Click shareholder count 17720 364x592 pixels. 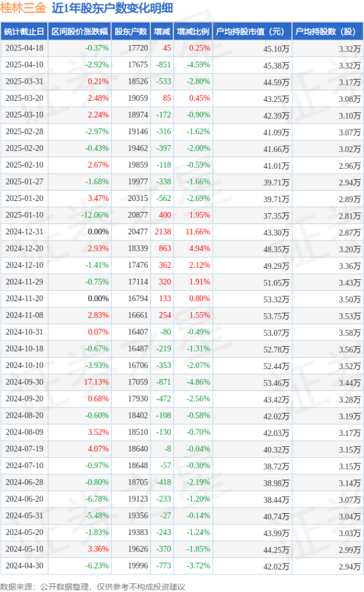pyautogui.click(x=138, y=49)
